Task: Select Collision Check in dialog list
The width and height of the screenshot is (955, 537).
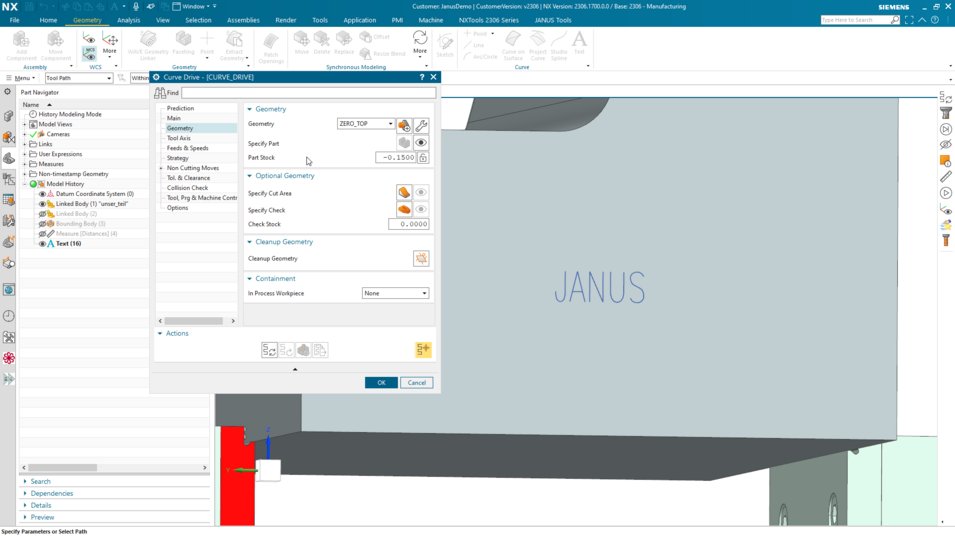Action: (188, 188)
